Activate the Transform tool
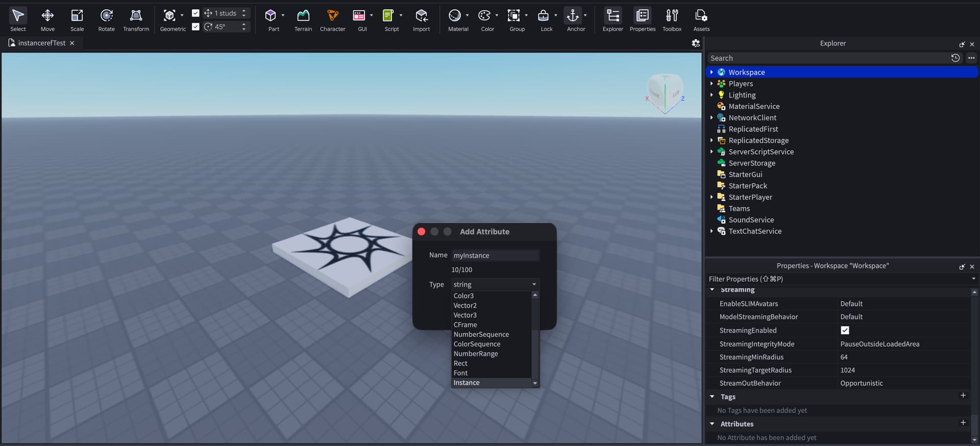 pos(136,20)
